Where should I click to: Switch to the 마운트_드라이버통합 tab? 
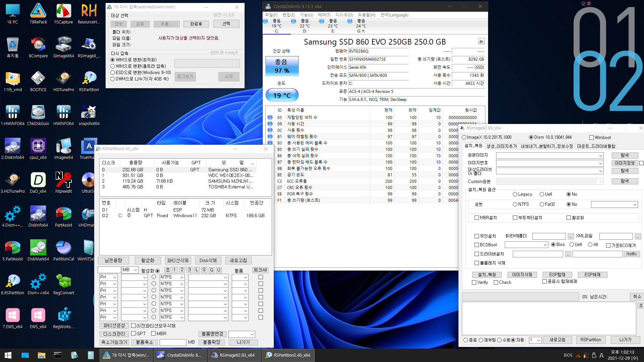[596, 146]
